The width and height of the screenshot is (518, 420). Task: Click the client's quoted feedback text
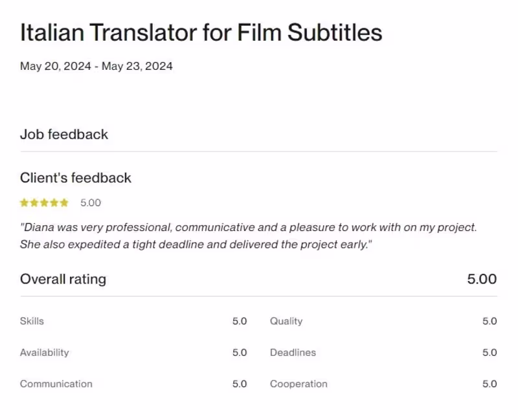point(248,236)
